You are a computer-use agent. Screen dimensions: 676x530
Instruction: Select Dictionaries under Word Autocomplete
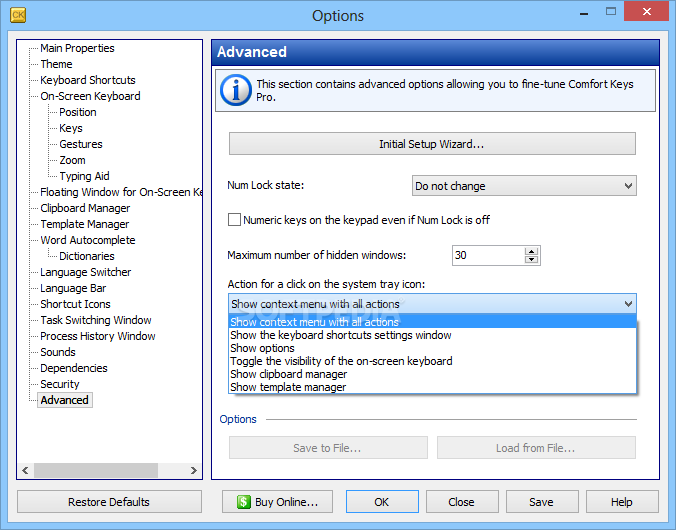click(87, 256)
